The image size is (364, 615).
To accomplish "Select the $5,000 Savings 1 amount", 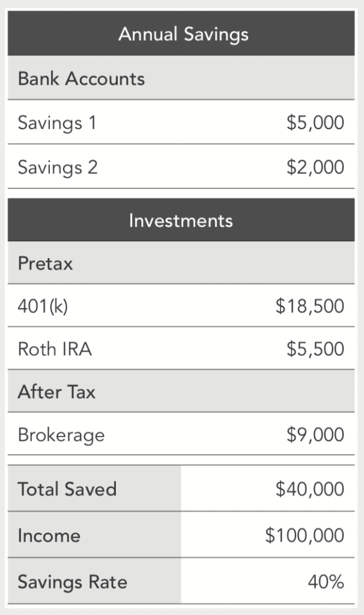I will 315,123.
